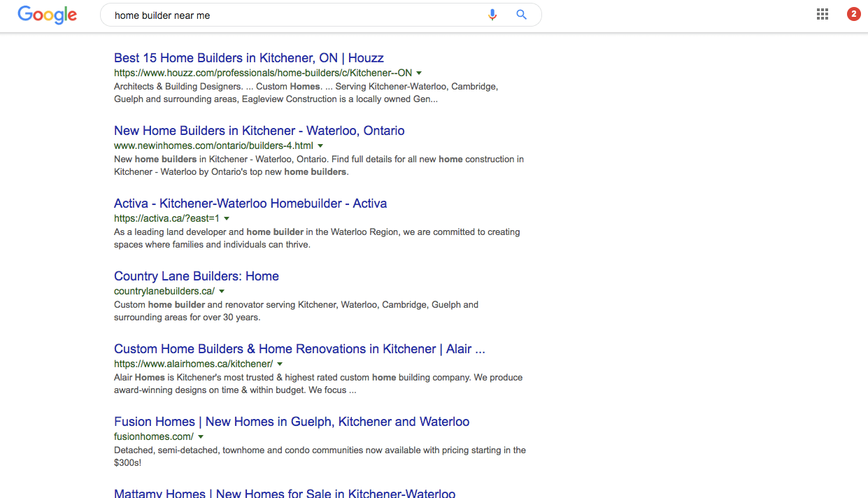The width and height of the screenshot is (868, 498).
Task: Open the dropdown arrow beside the fusionhomes.com URL
Action: point(201,436)
